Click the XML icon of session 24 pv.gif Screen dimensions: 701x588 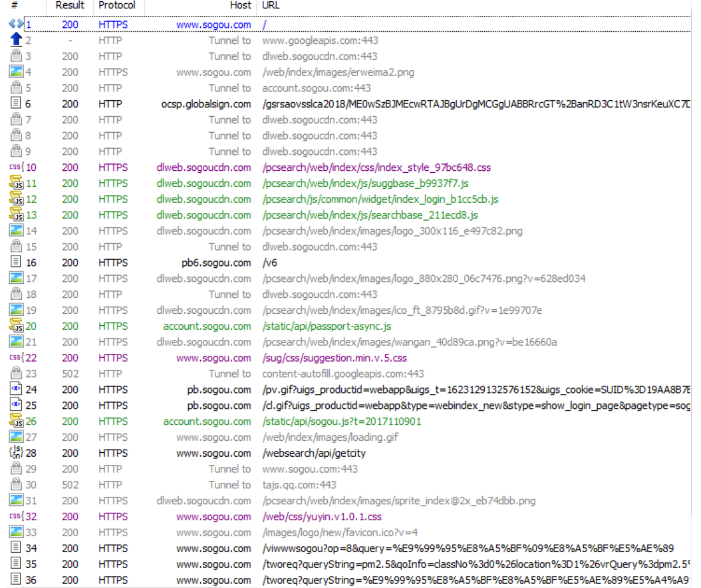click(16, 389)
